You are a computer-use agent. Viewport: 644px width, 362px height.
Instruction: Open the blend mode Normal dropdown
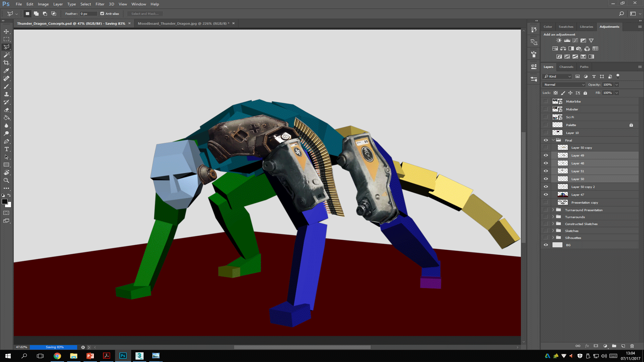pos(564,85)
